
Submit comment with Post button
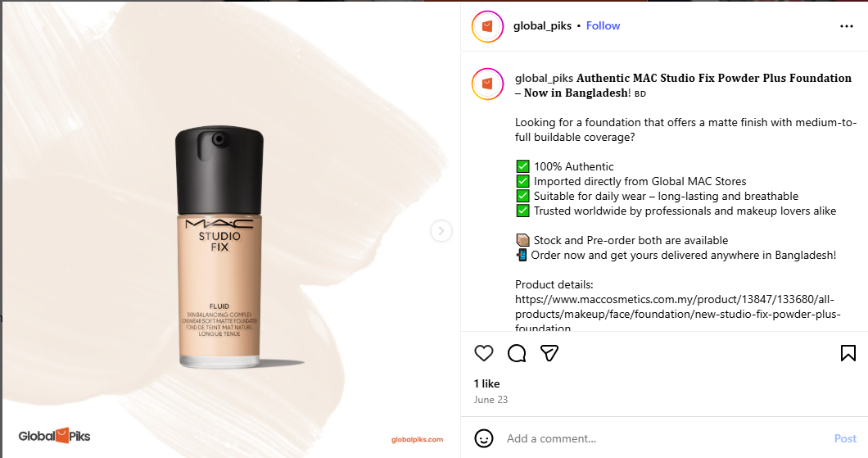click(x=845, y=438)
